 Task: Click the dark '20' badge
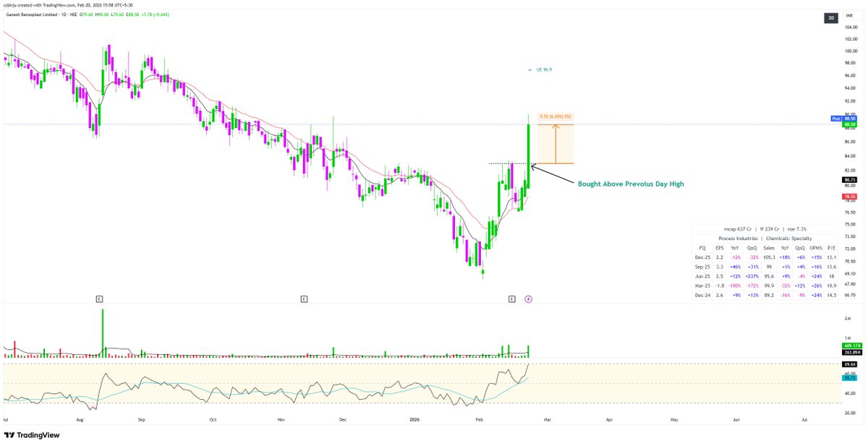831,19
